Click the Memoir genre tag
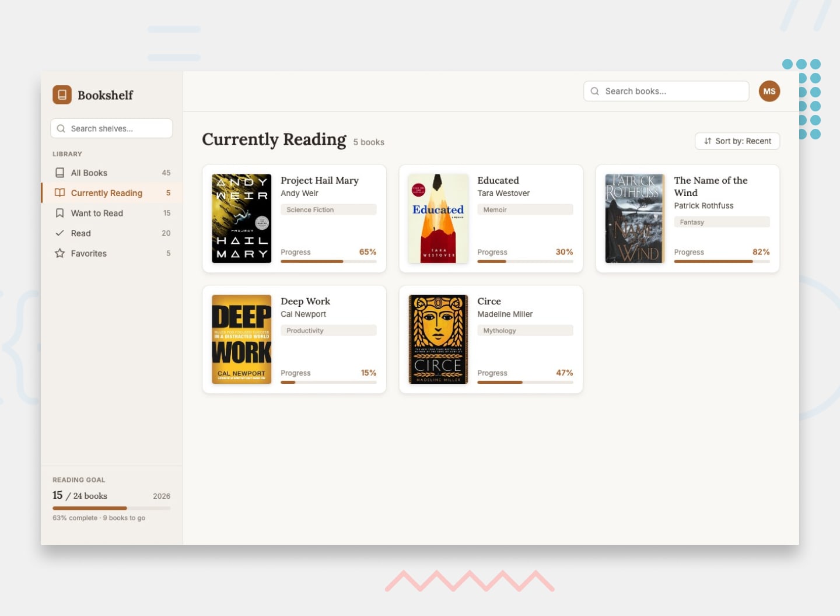 pos(525,209)
